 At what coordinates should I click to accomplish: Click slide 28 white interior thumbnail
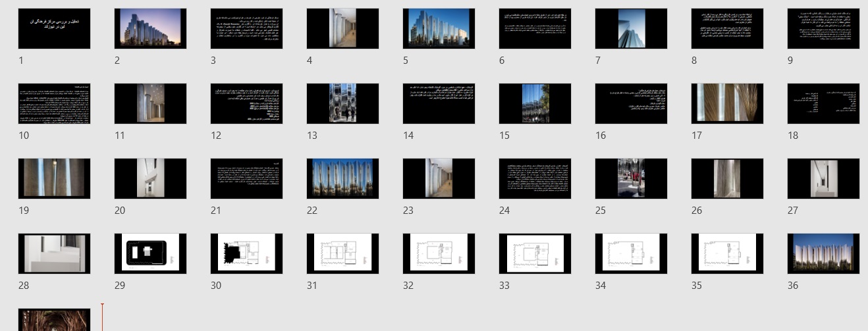pos(54,253)
